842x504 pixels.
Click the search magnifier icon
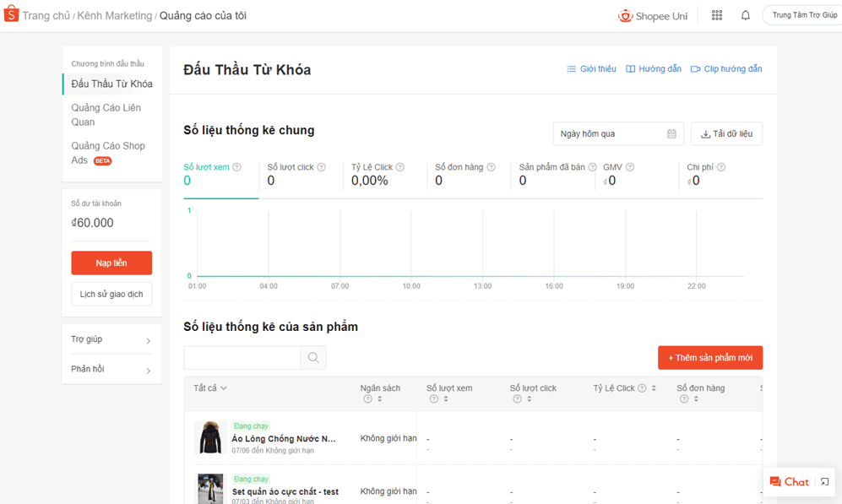[x=313, y=357]
